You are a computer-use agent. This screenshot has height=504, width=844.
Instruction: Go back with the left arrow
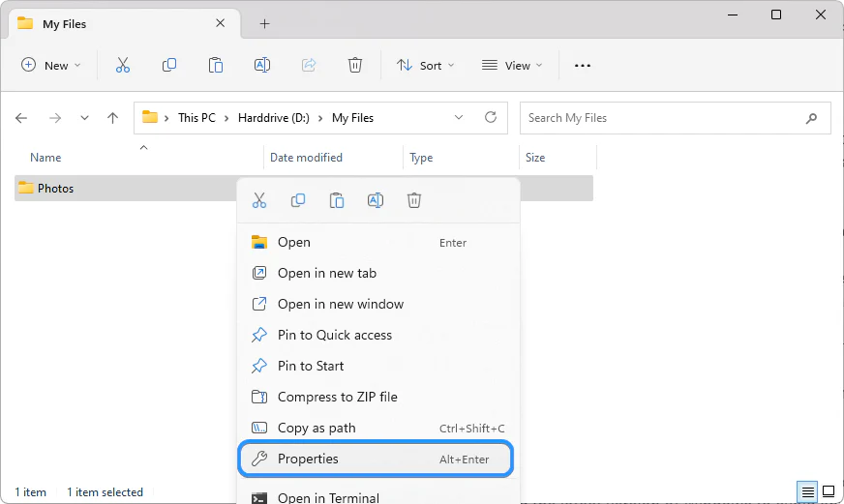(21, 118)
